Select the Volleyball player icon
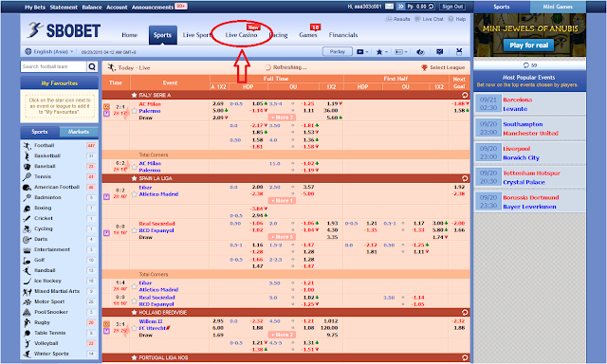This screenshot has height=364, width=607. pos(27,343)
